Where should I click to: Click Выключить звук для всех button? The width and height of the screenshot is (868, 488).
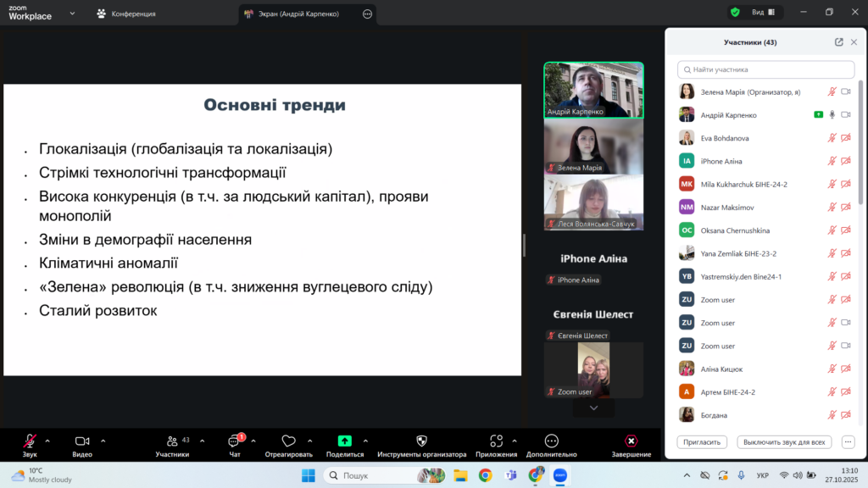tap(784, 442)
